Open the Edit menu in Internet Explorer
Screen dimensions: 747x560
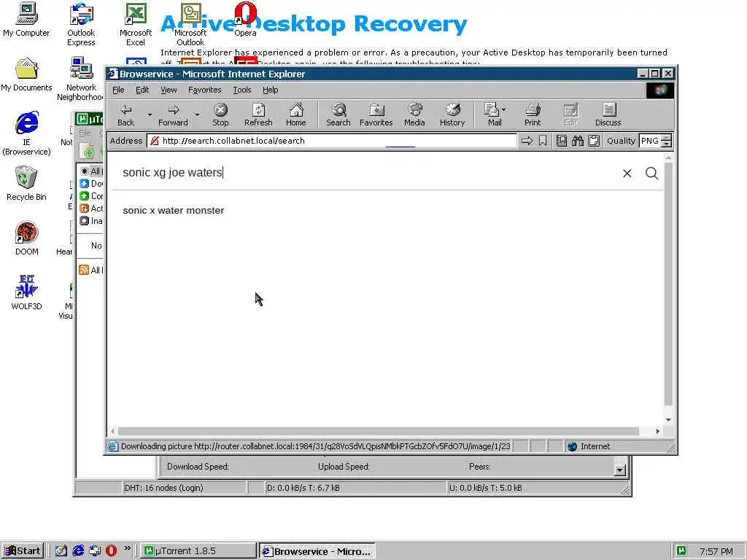(x=142, y=90)
